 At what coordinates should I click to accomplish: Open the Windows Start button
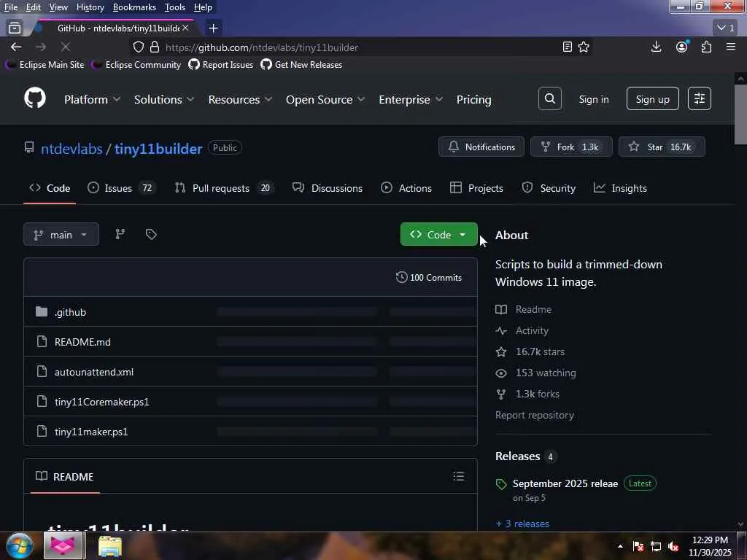(x=19, y=545)
